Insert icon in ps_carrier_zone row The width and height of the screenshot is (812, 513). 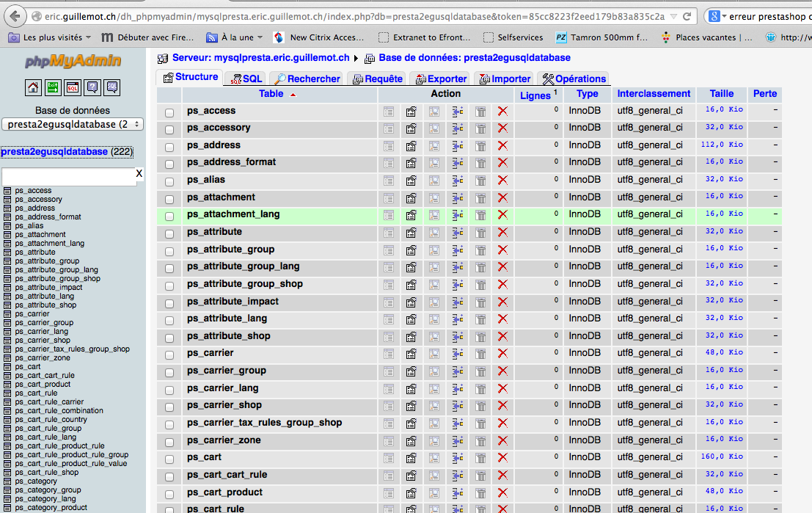click(x=457, y=441)
